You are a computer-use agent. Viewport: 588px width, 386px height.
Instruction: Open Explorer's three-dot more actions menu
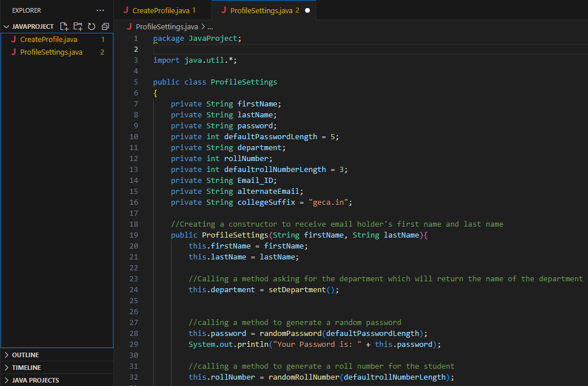(x=100, y=10)
